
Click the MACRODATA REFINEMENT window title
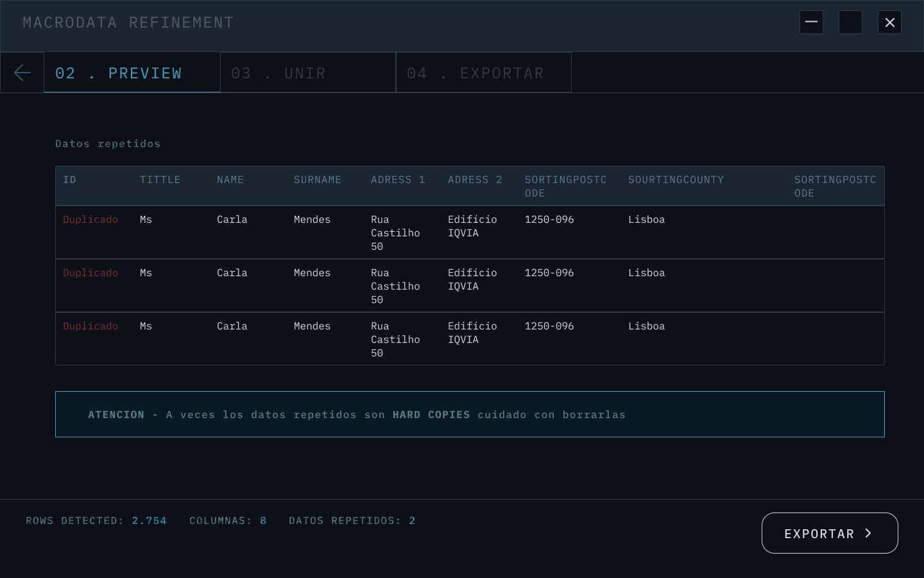coord(128,22)
